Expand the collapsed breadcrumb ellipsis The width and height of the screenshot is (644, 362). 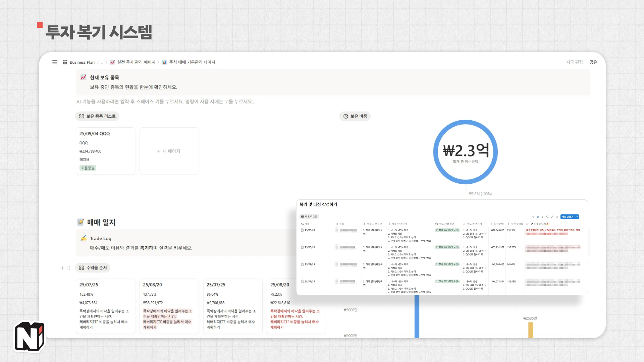click(x=102, y=62)
